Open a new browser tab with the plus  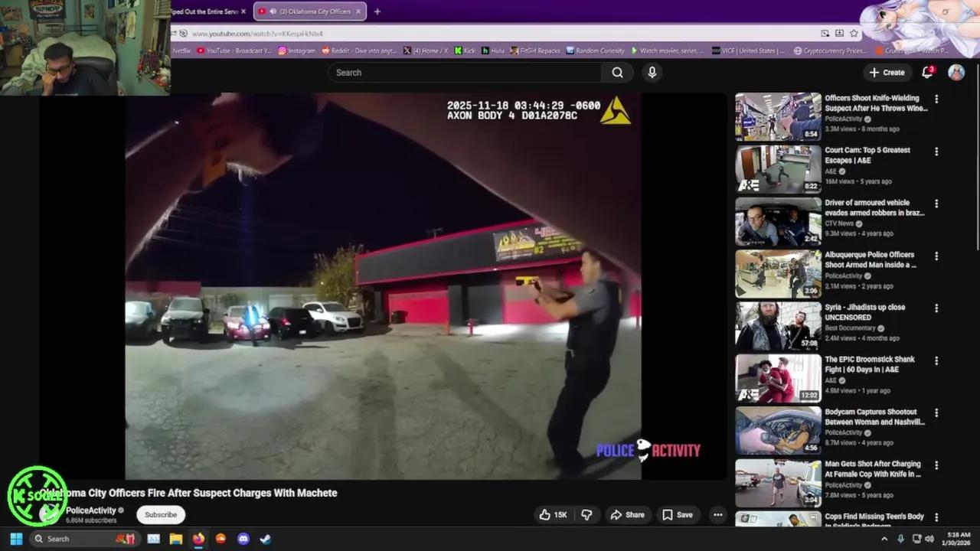(x=377, y=11)
